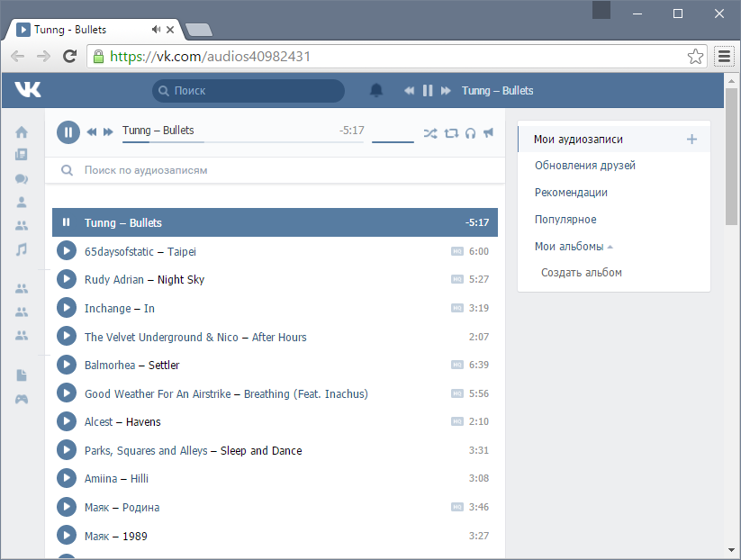Open Profile person icon in sidebar
This screenshot has width=741, height=560.
tap(22, 203)
